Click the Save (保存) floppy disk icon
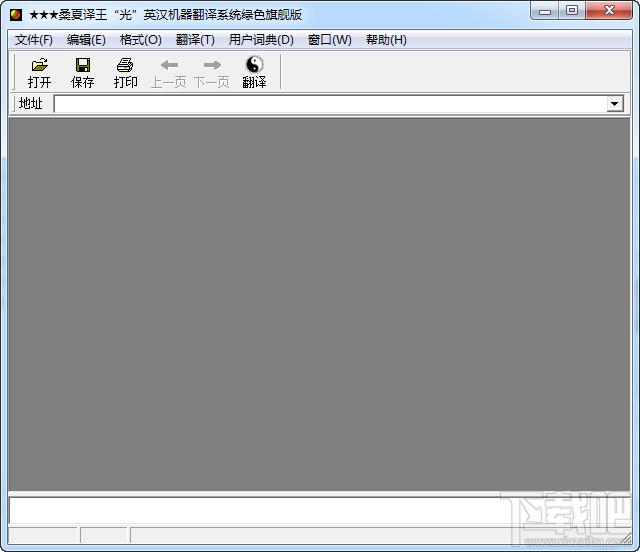Image resolution: width=640 pixels, height=552 pixels. pyautogui.click(x=83, y=65)
